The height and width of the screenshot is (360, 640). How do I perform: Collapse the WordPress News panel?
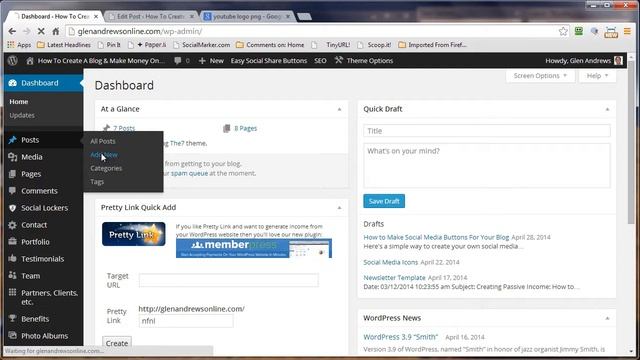click(x=607, y=318)
